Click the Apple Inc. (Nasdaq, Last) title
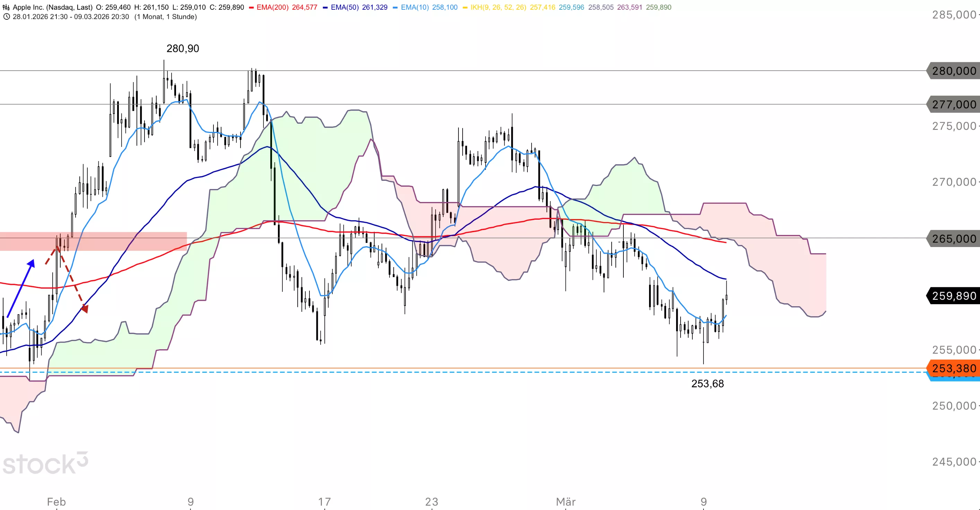This screenshot has height=510, width=980. (x=53, y=7)
